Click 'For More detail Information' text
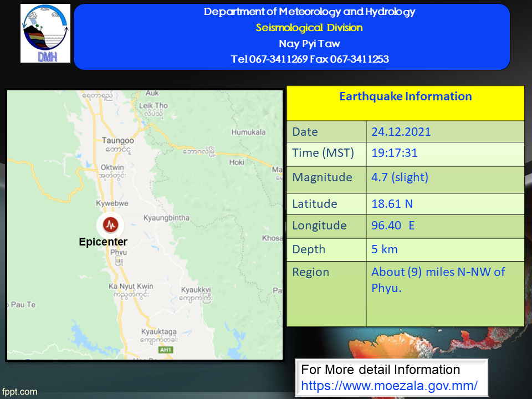This screenshot has width=532, height=399. pos(380,370)
